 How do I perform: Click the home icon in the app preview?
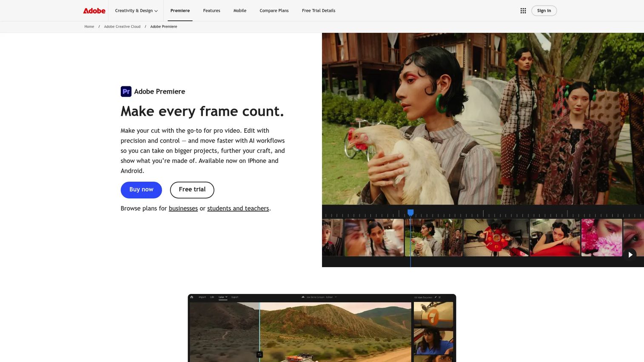pos(192,297)
